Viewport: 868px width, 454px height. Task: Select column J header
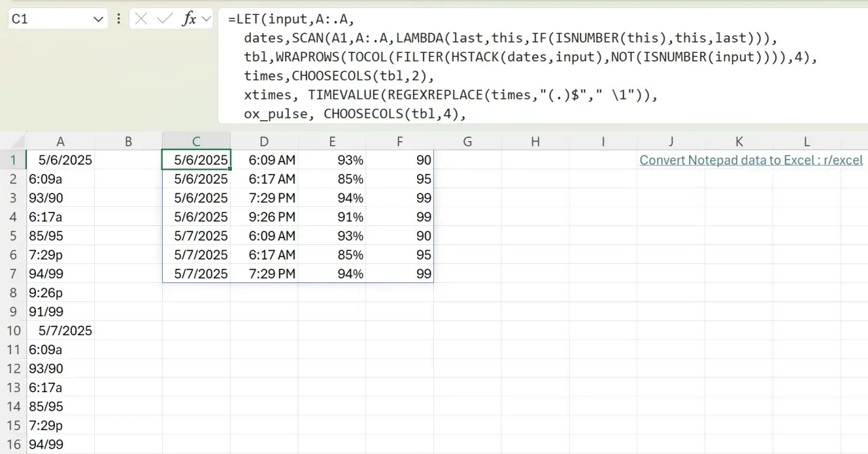(x=671, y=142)
